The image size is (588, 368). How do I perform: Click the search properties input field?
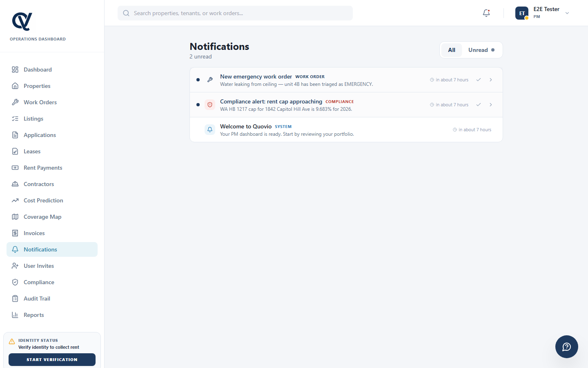click(x=235, y=13)
